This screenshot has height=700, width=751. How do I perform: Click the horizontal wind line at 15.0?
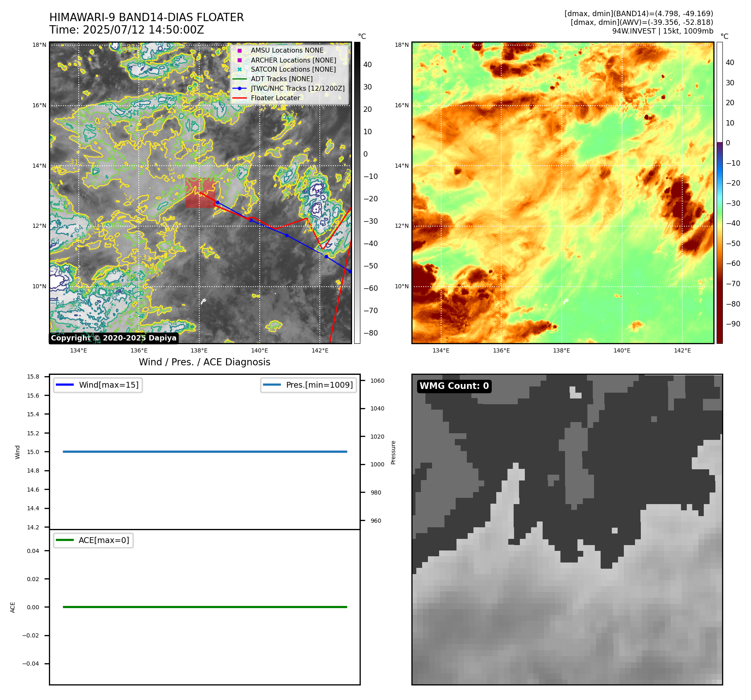tap(205, 451)
